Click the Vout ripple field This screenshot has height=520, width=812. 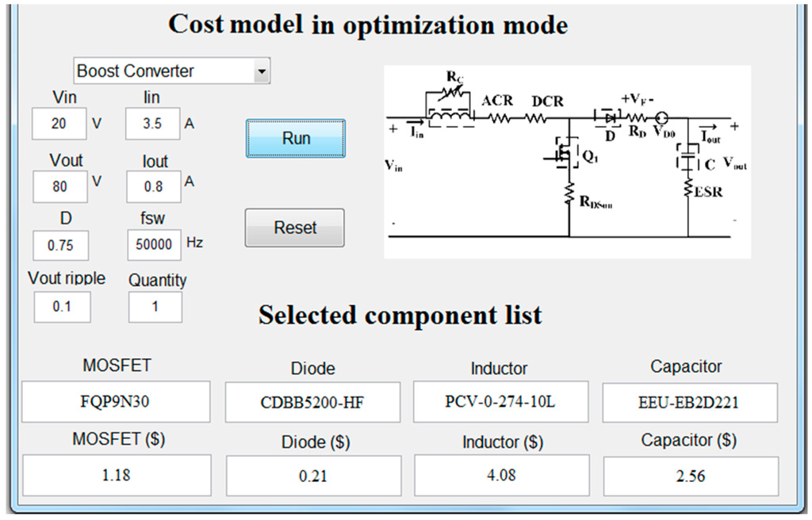pyautogui.click(x=62, y=307)
